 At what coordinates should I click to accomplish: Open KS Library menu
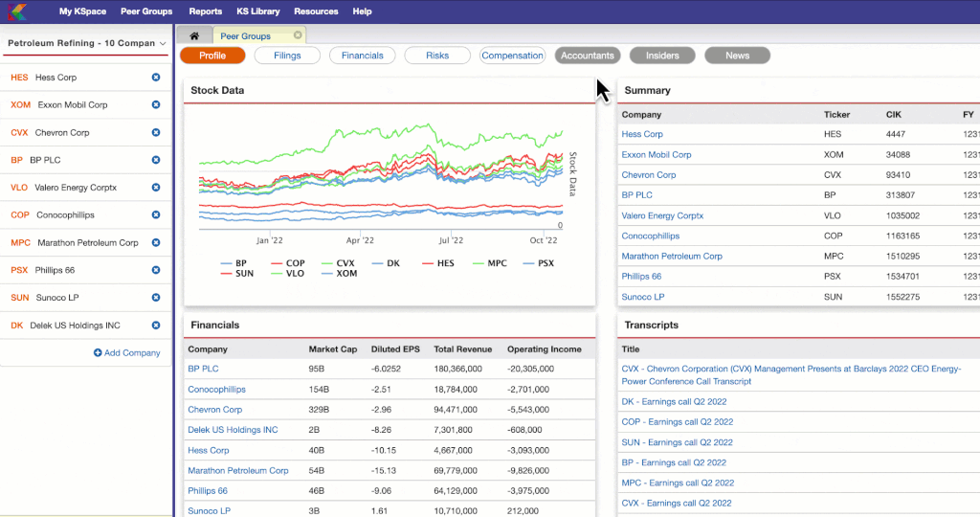pos(258,11)
